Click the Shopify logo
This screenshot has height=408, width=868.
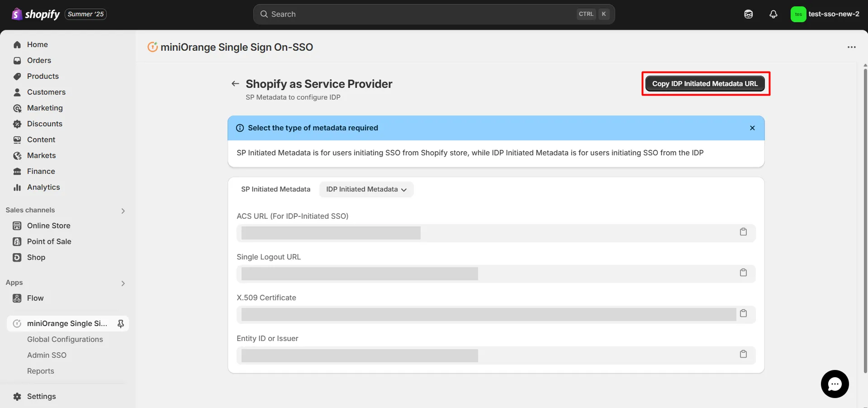point(36,14)
